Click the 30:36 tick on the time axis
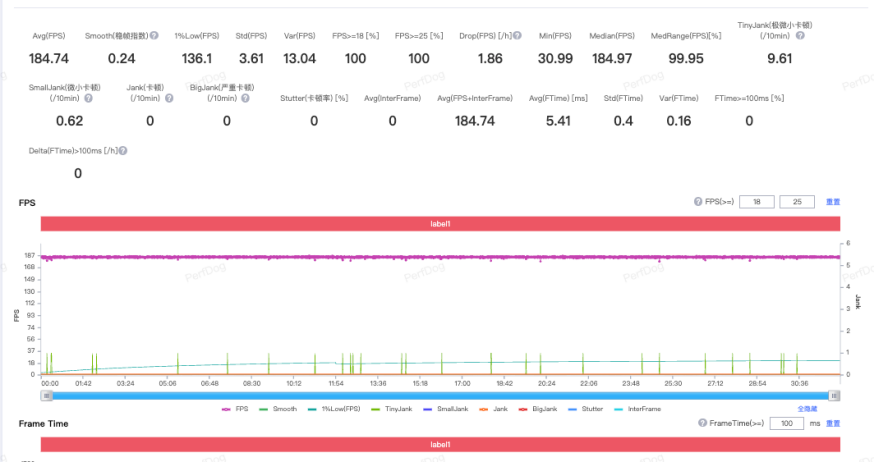 point(799,383)
